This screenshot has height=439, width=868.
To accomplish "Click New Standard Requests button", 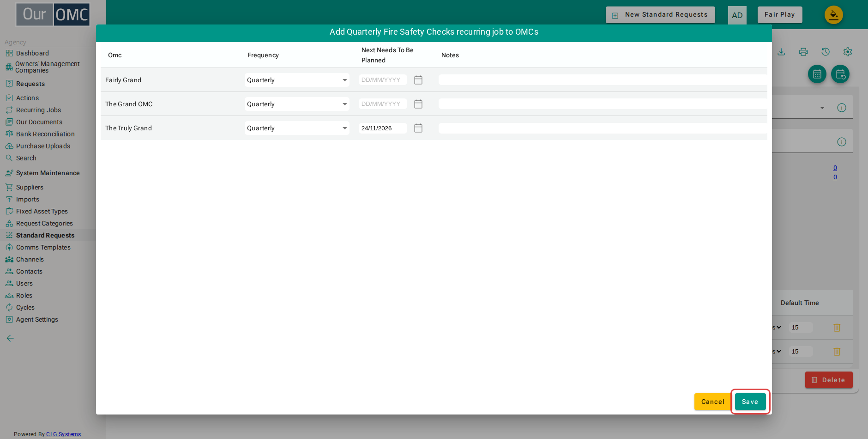I will pyautogui.click(x=660, y=15).
